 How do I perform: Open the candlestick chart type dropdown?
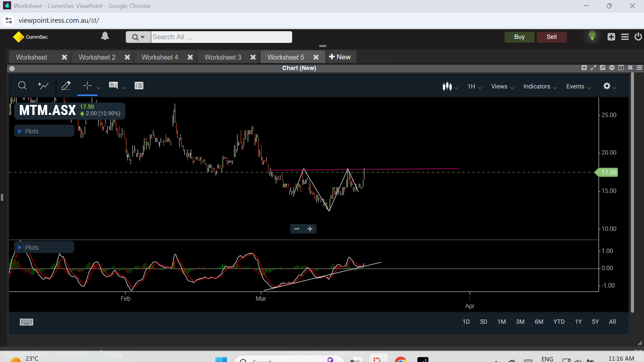[x=450, y=86]
